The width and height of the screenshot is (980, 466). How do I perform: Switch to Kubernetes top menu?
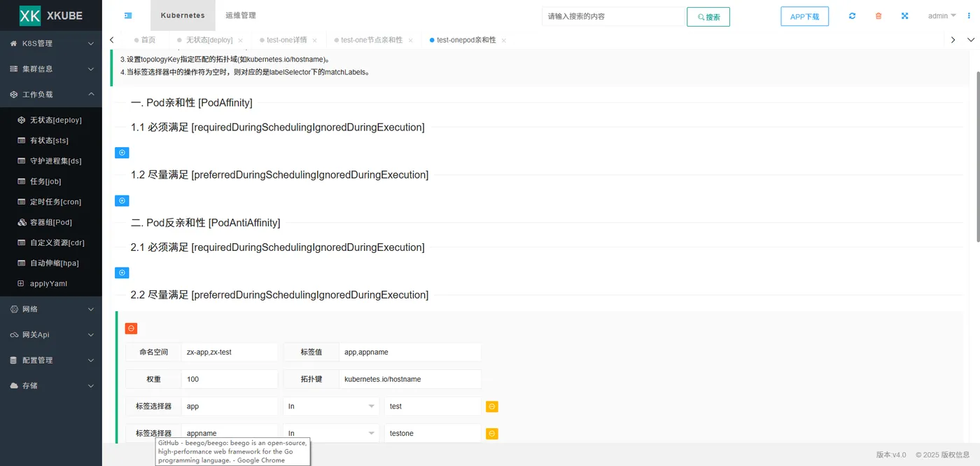(x=183, y=15)
